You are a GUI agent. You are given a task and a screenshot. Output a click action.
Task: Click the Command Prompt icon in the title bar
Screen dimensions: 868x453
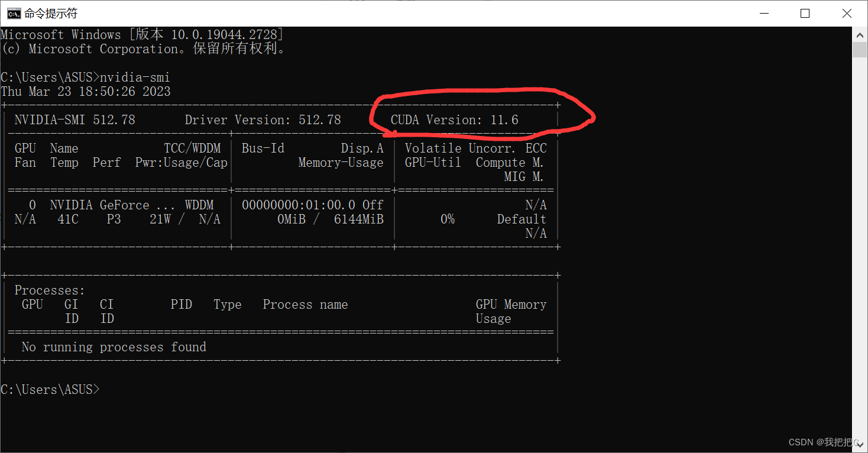(13, 13)
